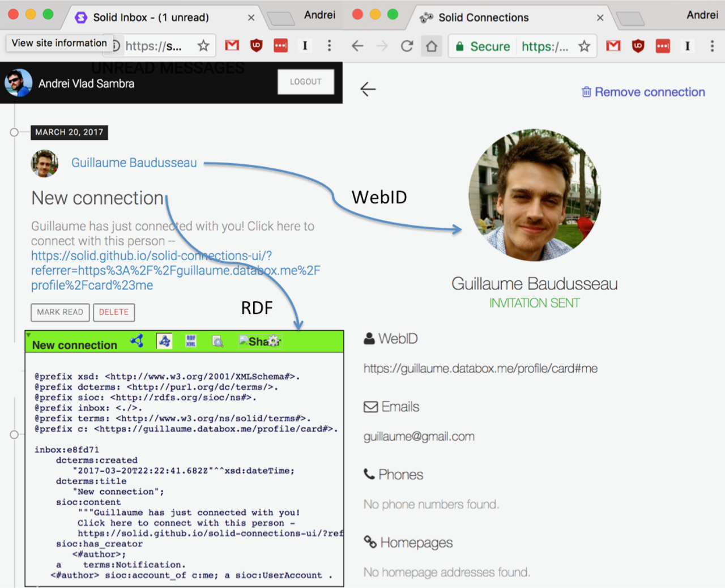
Task: Open Chrome three-dot menu in Solid Inbox window
Action: 329,46
